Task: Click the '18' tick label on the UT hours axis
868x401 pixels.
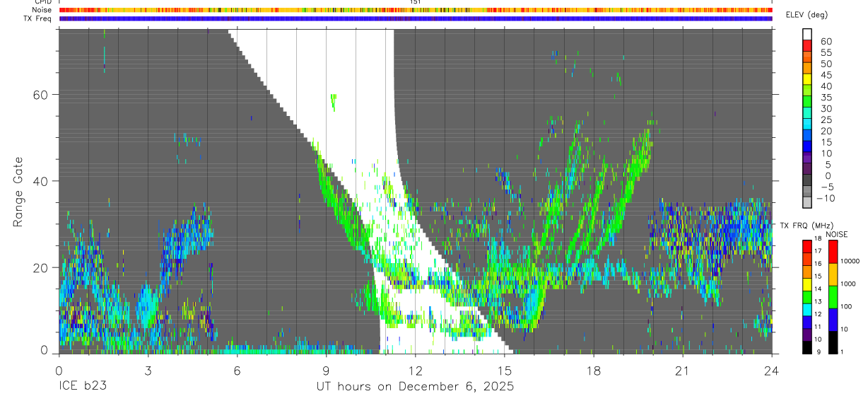Action: point(593,370)
